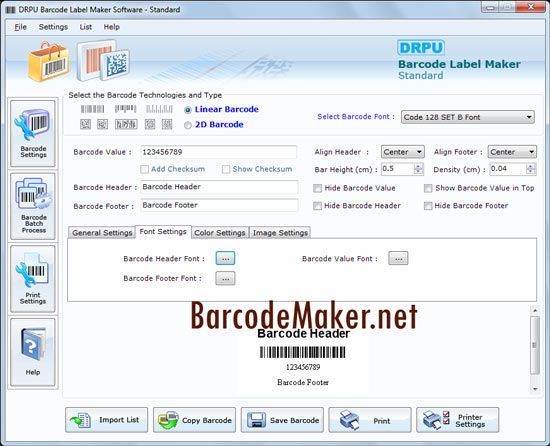Open Align Footer dropdown
Image resolution: width=550 pixels, height=446 pixels.
pos(512,152)
